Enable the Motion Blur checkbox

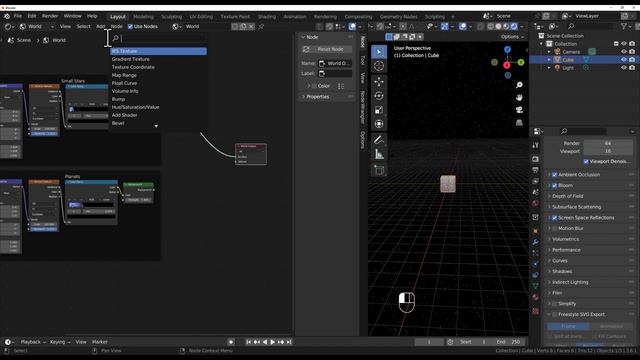[555, 229]
